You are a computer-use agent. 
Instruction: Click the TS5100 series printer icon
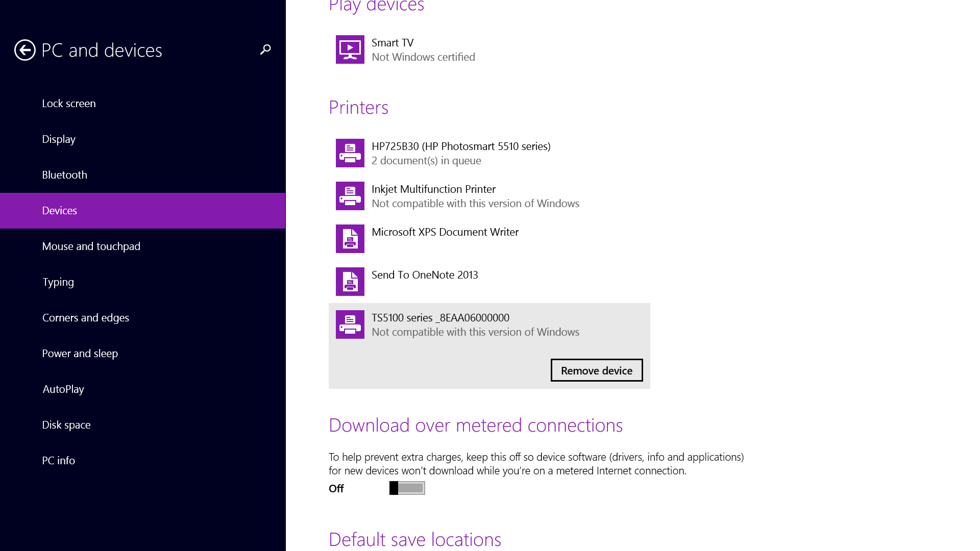[350, 324]
